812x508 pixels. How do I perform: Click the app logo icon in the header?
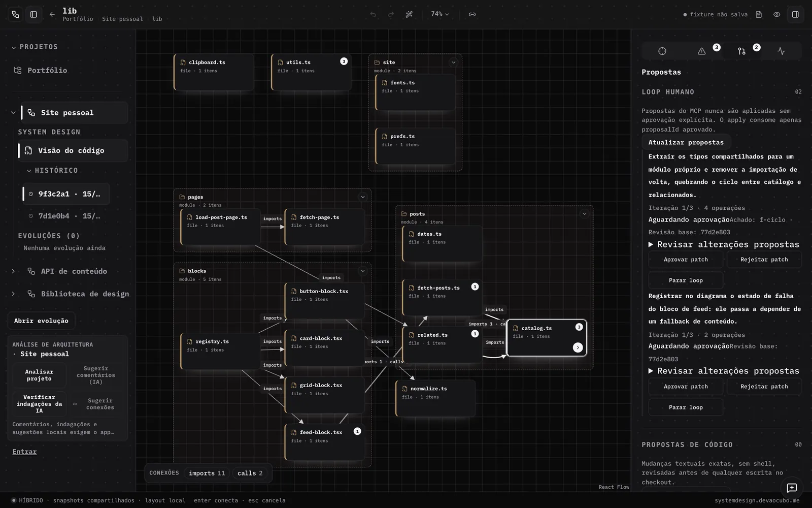tap(15, 14)
